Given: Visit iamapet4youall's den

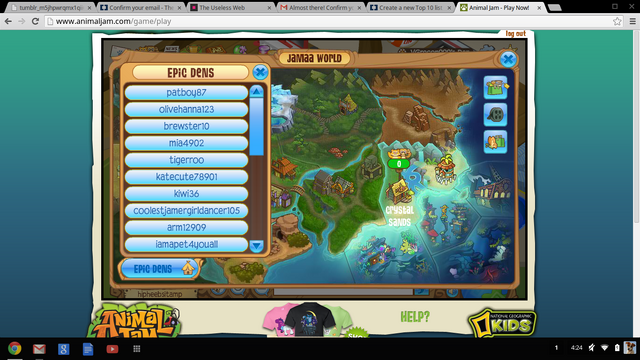Looking at the screenshot, I should tap(186, 244).
